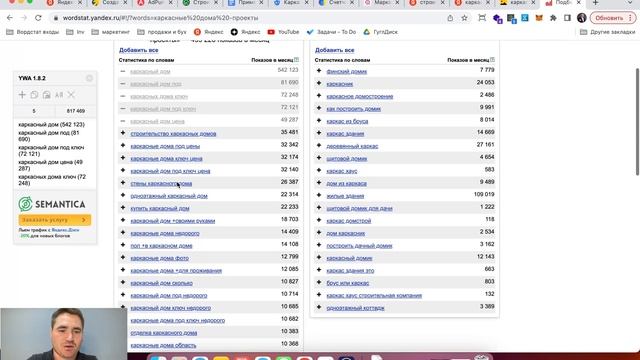
Task: Add 'каркасные дома под цены' via plus icon
Action: [123, 145]
